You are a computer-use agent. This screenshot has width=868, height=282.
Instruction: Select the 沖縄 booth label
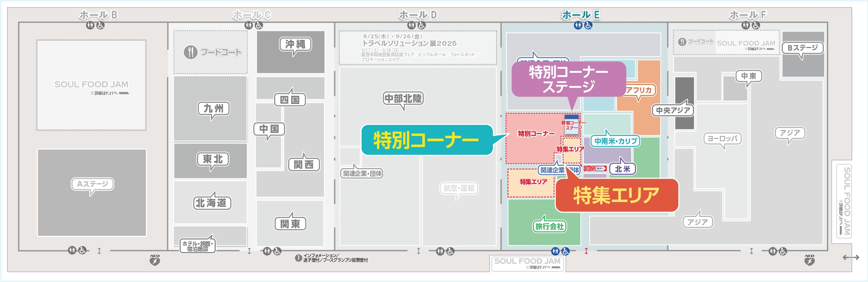point(296,44)
